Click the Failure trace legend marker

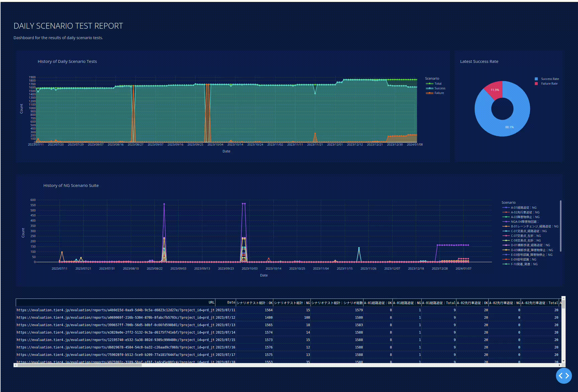[x=429, y=93]
